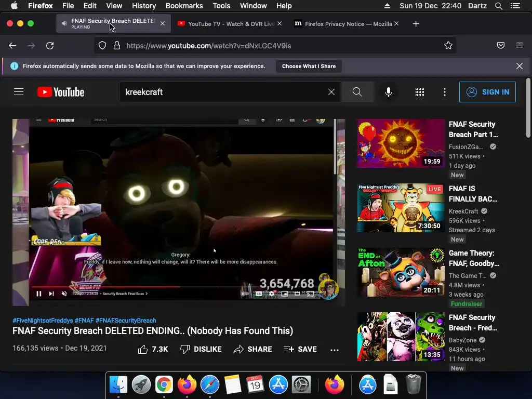
Task: Click the DISLIKE thumbs down button
Action: [x=201, y=349]
